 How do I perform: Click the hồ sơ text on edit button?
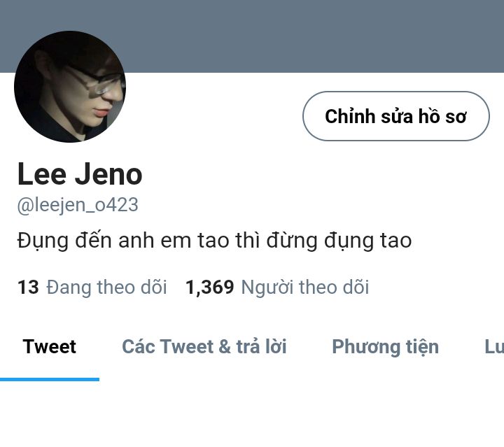click(442, 116)
